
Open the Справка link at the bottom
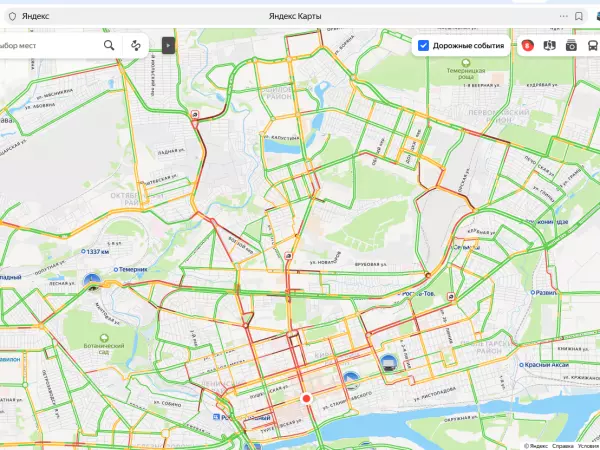point(563,446)
